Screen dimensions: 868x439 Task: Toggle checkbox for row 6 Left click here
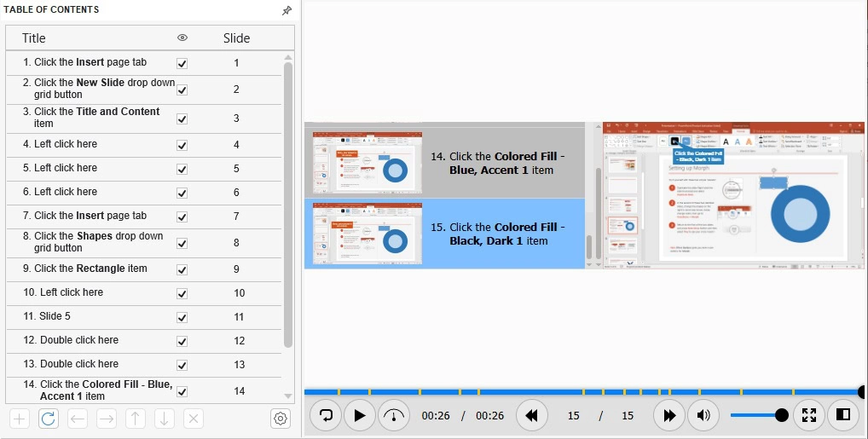pos(182,193)
